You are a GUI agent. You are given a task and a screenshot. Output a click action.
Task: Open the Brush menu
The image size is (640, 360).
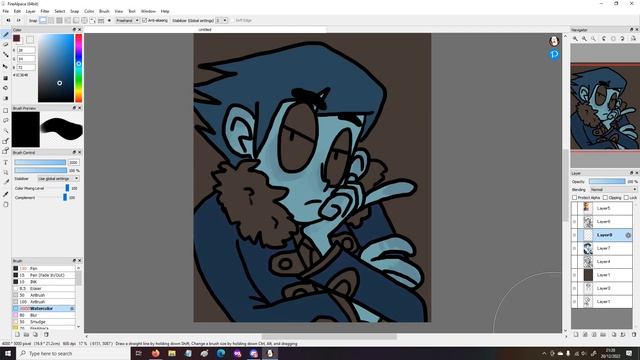click(104, 11)
